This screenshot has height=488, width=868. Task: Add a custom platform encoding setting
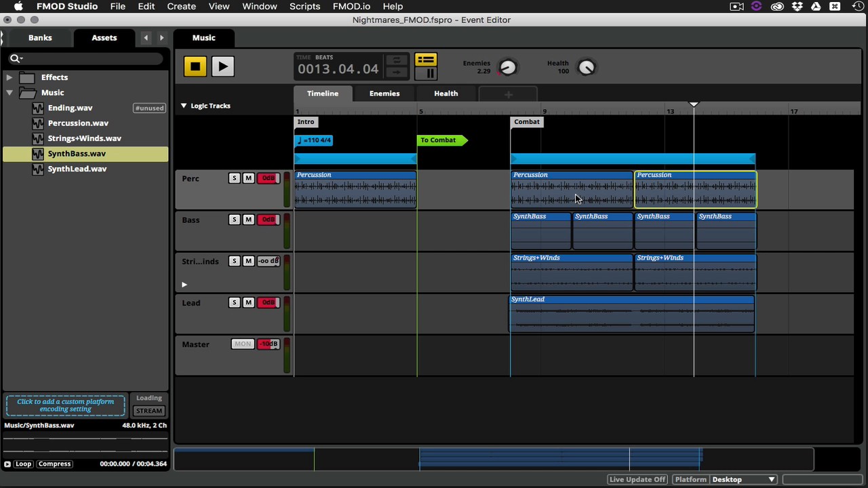[66, 405]
